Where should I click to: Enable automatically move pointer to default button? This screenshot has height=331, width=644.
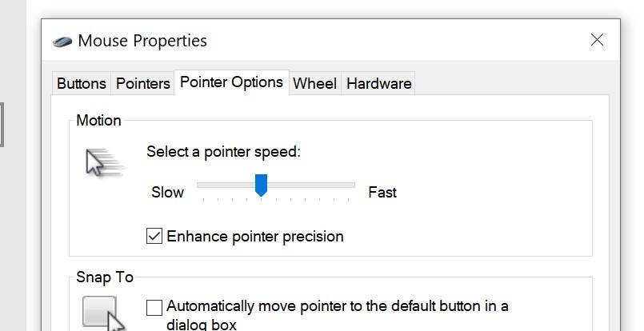click(x=154, y=306)
